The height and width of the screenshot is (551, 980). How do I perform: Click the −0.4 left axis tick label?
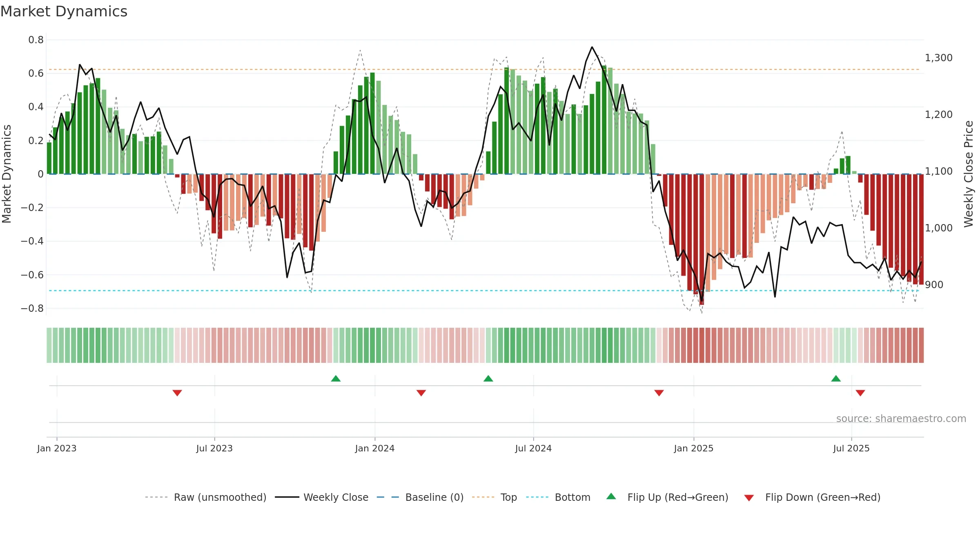pyautogui.click(x=32, y=241)
